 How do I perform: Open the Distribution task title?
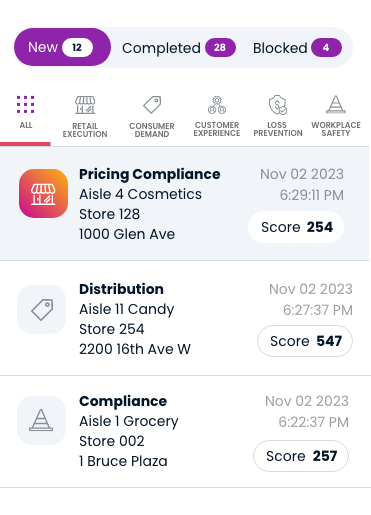(x=121, y=289)
